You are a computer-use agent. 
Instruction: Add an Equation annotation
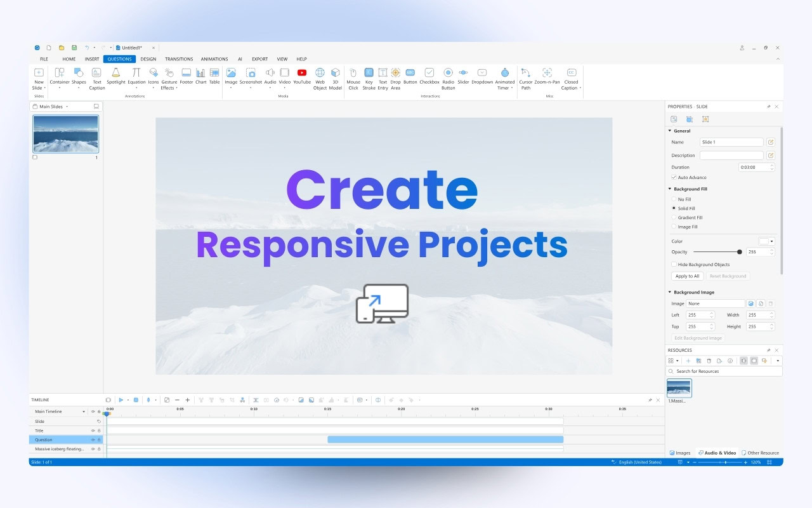[x=136, y=76]
